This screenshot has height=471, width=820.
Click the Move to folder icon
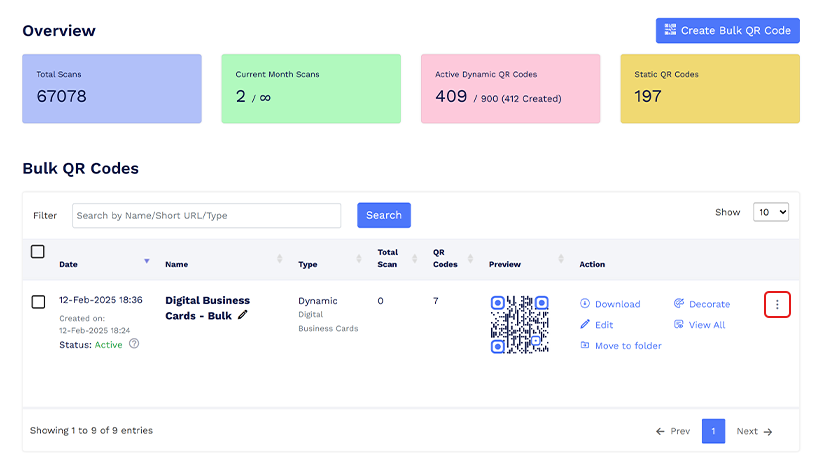(x=585, y=346)
